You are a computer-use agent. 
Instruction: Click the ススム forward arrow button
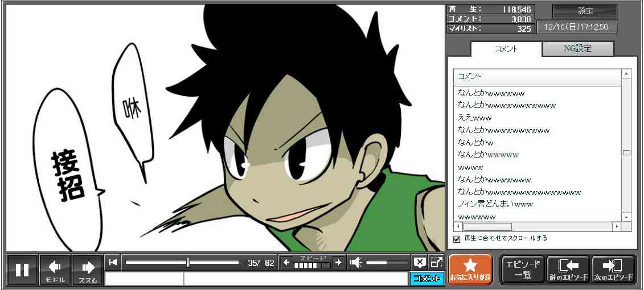88,270
